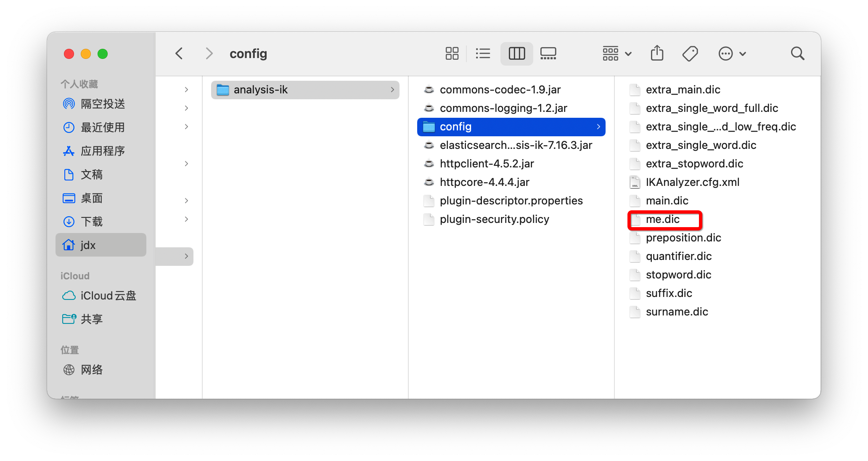Select httpcore-4.4.4.jar

point(511,182)
